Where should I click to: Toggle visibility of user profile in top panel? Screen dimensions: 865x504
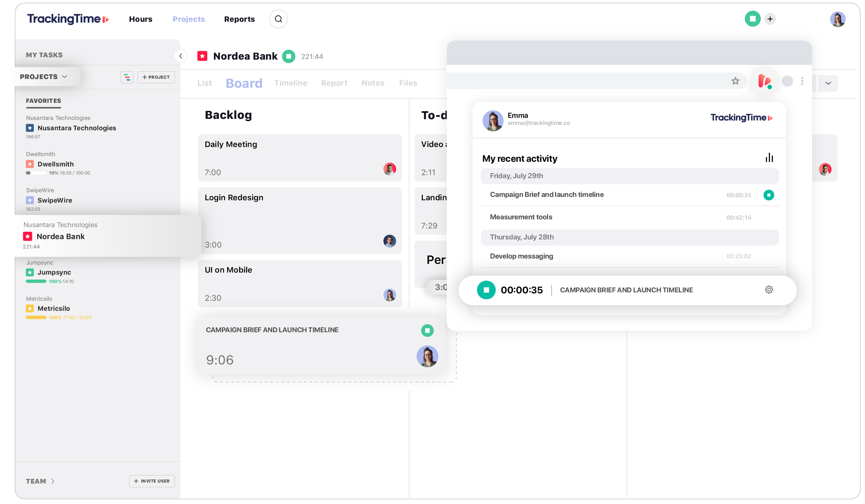click(x=838, y=19)
